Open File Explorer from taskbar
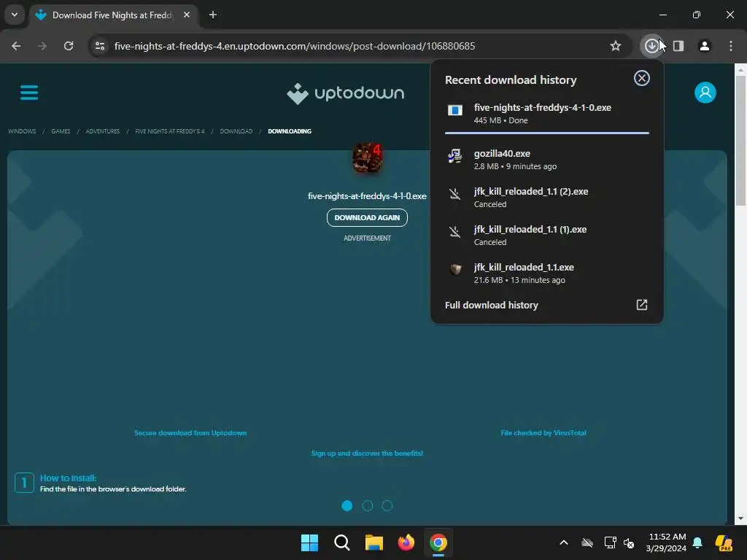The height and width of the screenshot is (560, 747). 374,542
